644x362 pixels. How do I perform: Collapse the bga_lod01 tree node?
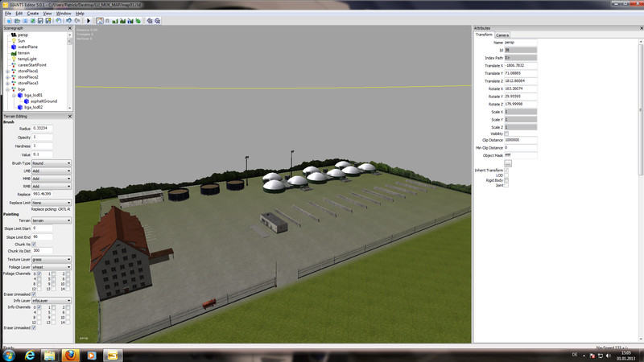point(14,95)
